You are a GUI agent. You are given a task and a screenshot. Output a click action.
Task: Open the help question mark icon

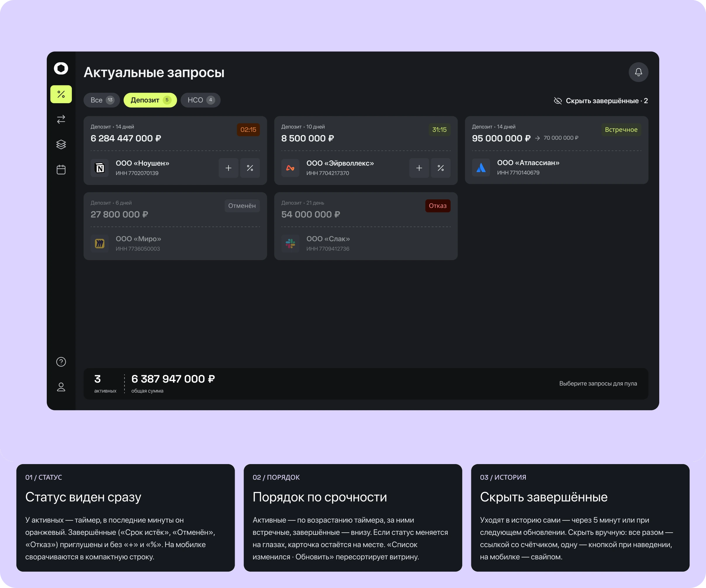61,362
